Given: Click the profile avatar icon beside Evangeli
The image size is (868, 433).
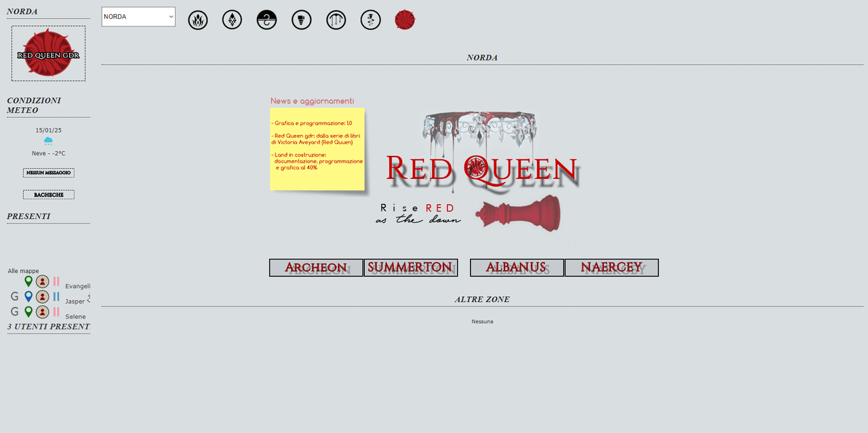Looking at the screenshot, I should pos(42,281).
